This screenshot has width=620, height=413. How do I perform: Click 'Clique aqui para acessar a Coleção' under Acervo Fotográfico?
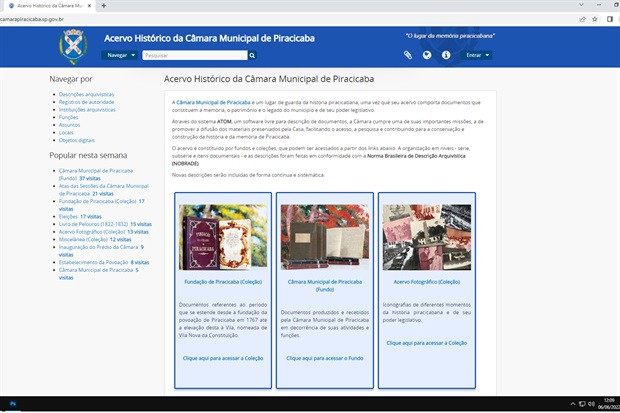coord(427,343)
